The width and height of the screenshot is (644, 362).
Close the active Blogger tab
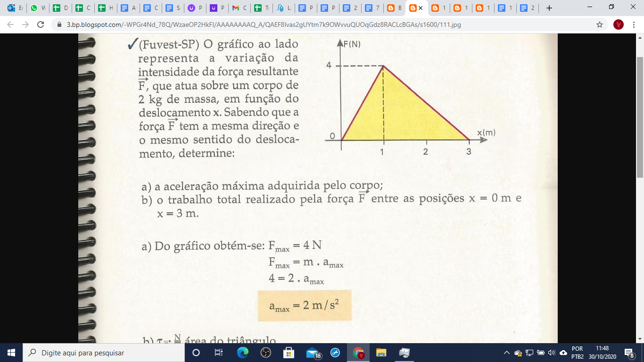[x=421, y=8]
